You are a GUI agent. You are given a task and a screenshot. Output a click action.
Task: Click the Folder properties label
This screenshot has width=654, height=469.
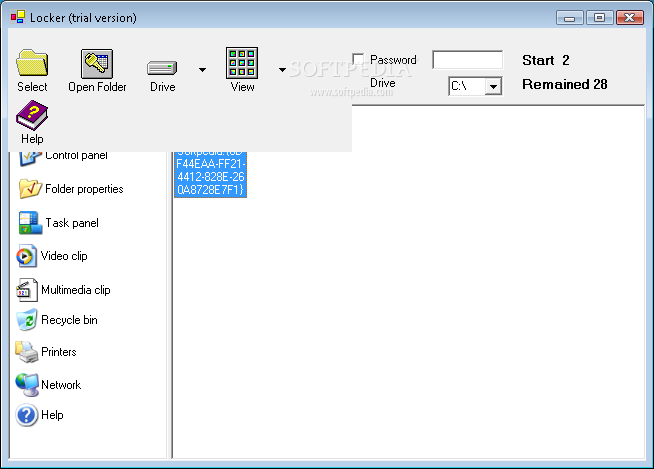click(x=84, y=189)
